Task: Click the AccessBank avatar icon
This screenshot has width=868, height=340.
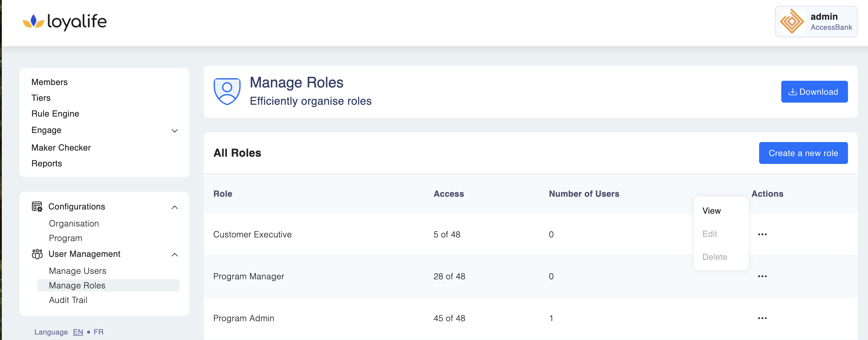Action: pos(792,22)
